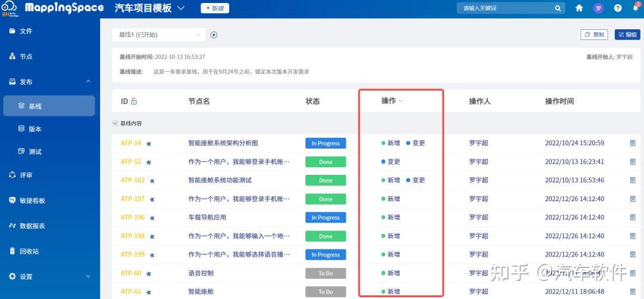The width and height of the screenshot is (644, 299).
Task: Open detail document icon for ATP-196 row
Action: [x=633, y=217]
